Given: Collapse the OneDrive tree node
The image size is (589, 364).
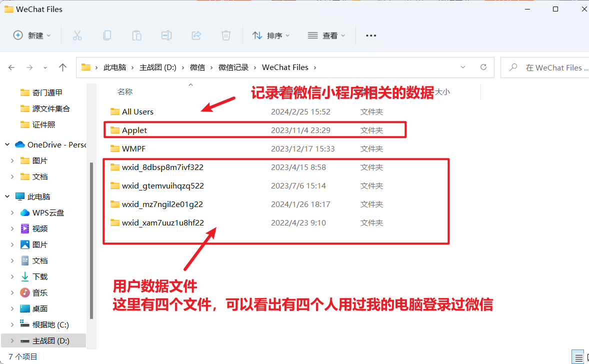Looking at the screenshot, I should [x=7, y=144].
